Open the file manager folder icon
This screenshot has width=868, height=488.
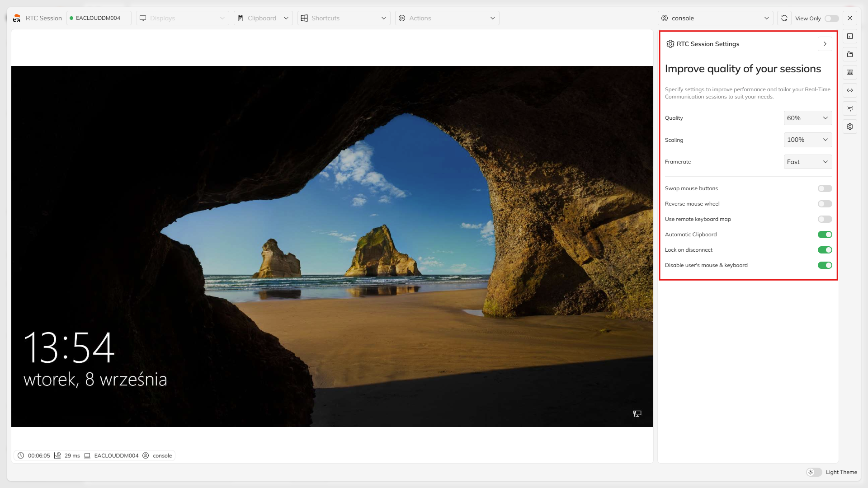tap(850, 54)
